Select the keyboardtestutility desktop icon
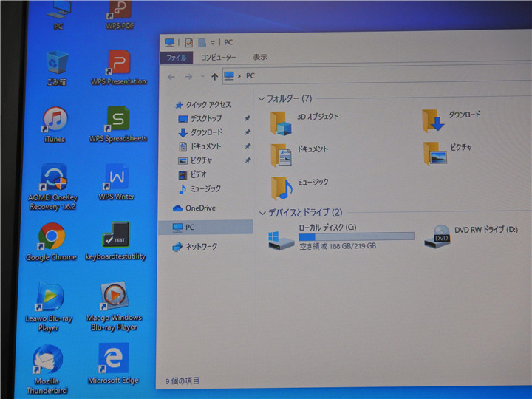The width and height of the screenshot is (532, 399). click(116, 241)
